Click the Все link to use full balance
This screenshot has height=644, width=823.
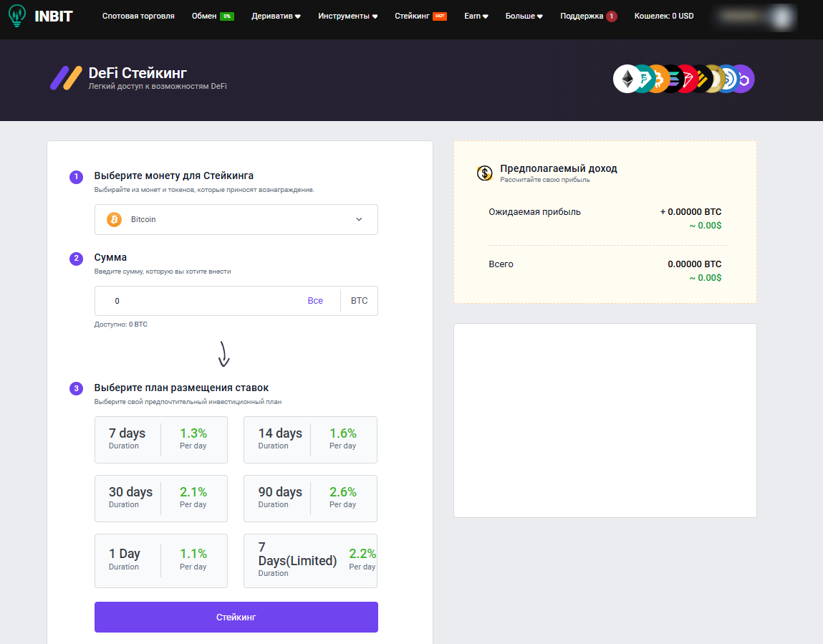point(315,300)
